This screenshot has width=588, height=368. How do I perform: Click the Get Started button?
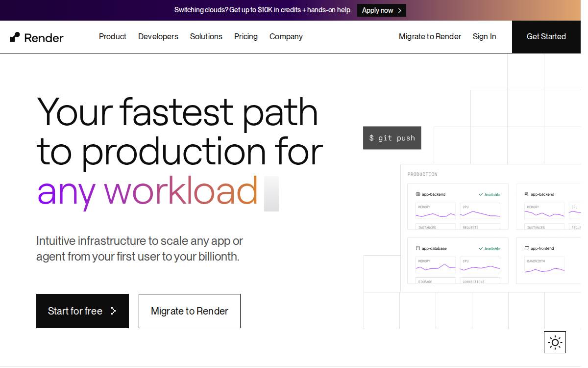546,37
